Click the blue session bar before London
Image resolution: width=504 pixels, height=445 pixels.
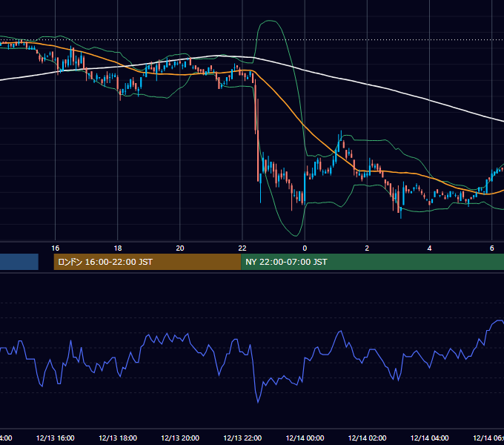[x=19, y=262]
